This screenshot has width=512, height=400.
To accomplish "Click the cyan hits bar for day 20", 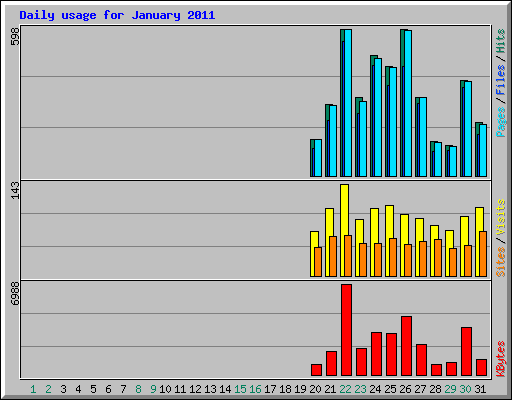I will (318, 158).
